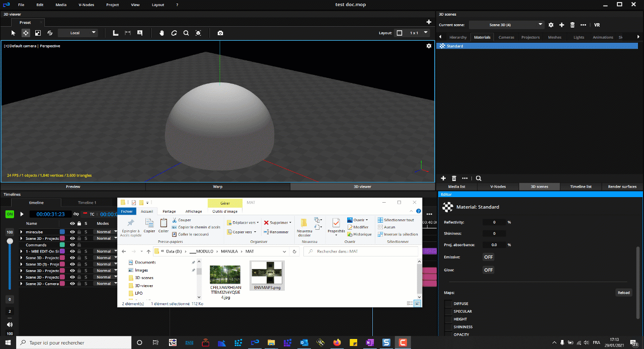Open the search magnifier above the scenes tabs
Viewport: 644px width, 349px height.
[x=478, y=178]
